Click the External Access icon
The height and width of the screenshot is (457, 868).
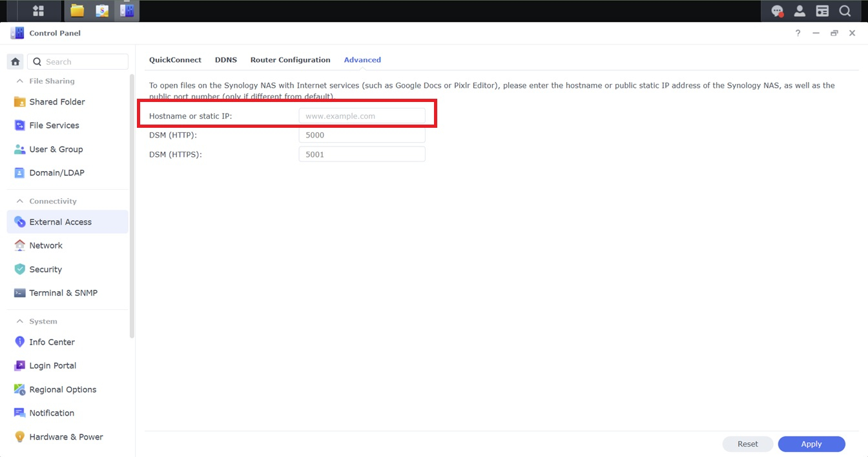tap(19, 222)
